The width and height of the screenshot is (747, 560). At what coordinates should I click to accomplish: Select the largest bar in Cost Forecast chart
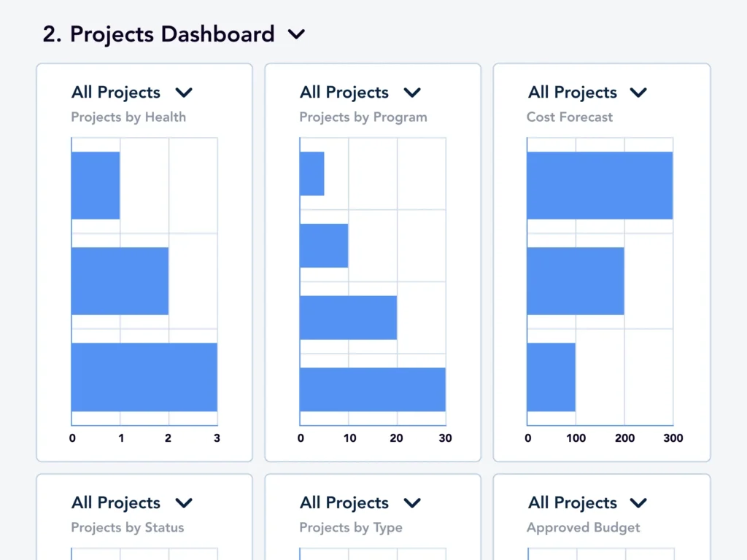[598, 184]
